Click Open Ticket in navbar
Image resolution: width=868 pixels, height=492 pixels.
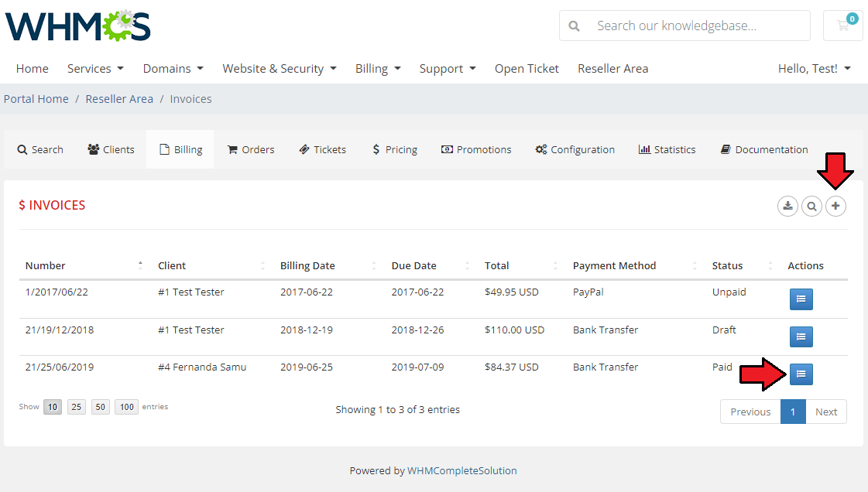click(527, 69)
